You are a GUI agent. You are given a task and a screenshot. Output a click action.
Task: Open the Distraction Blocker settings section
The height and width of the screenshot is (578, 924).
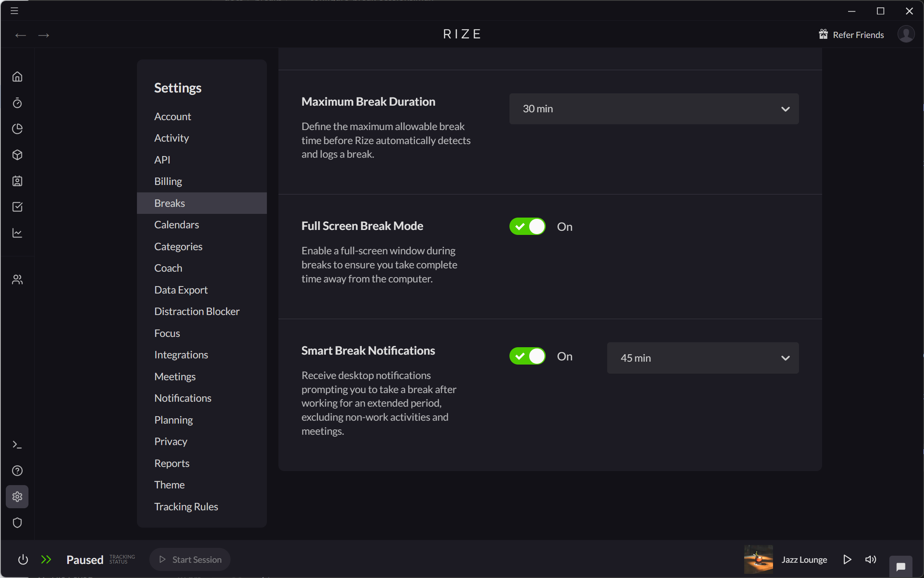[197, 311]
